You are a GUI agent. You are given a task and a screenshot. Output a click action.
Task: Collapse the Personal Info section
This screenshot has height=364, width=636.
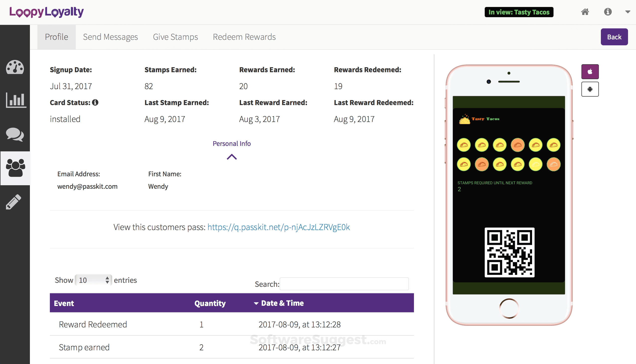pyautogui.click(x=232, y=157)
